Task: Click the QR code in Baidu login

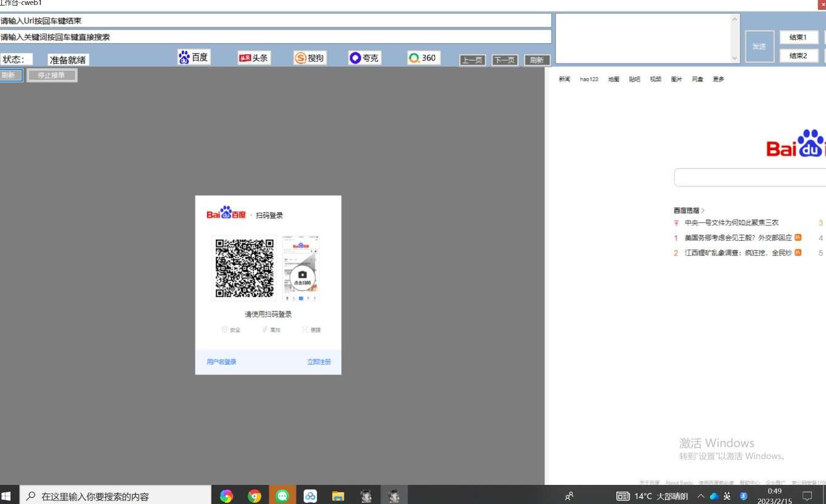Action: pyautogui.click(x=245, y=268)
